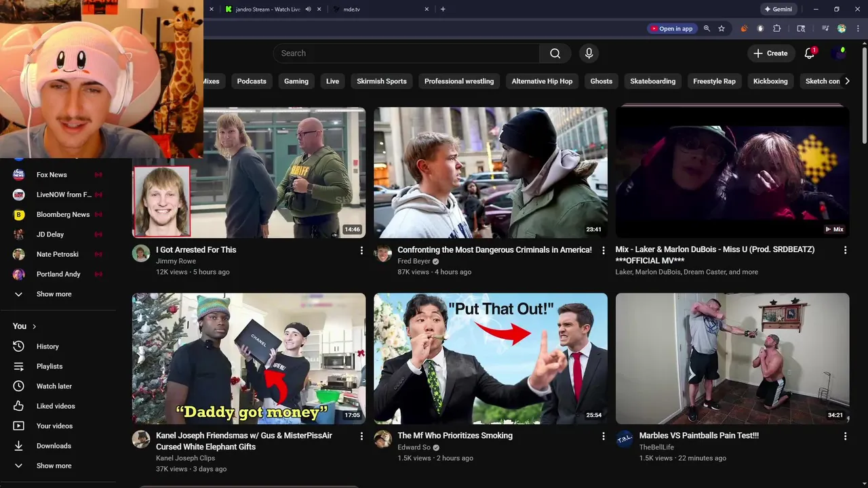Viewport: 868px width, 488px height.
Task: Open the Chrome profile avatar
Action: point(842,28)
